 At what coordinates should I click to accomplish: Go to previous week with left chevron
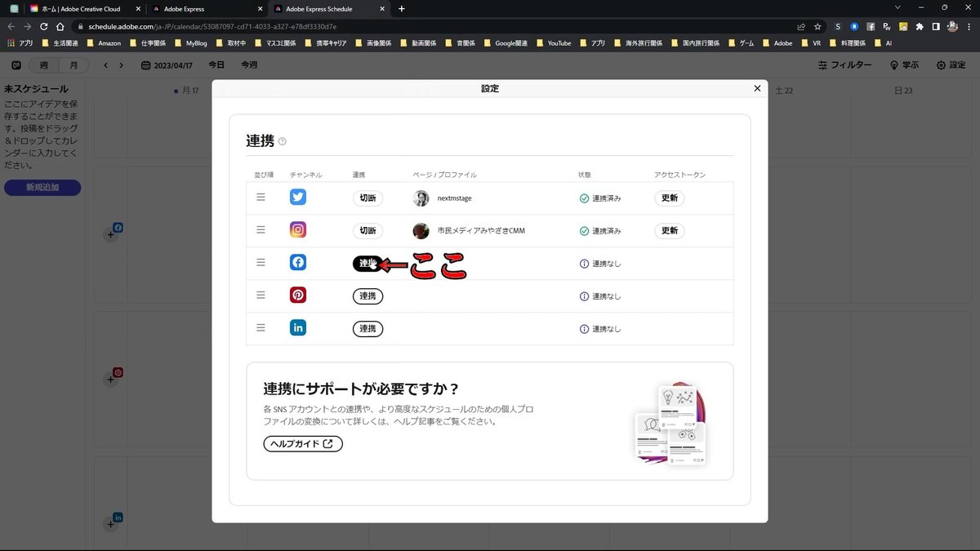pyautogui.click(x=105, y=65)
